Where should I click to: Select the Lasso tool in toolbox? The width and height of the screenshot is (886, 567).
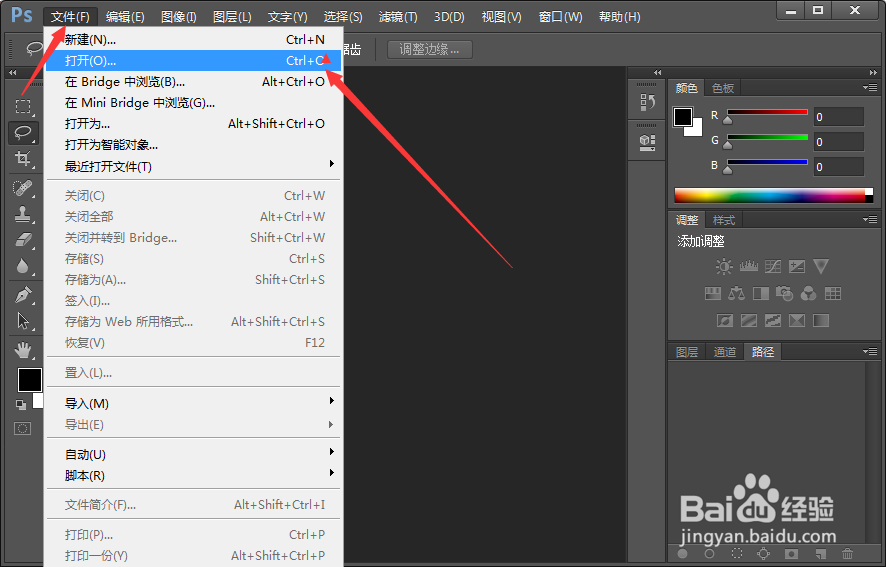[x=23, y=132]
